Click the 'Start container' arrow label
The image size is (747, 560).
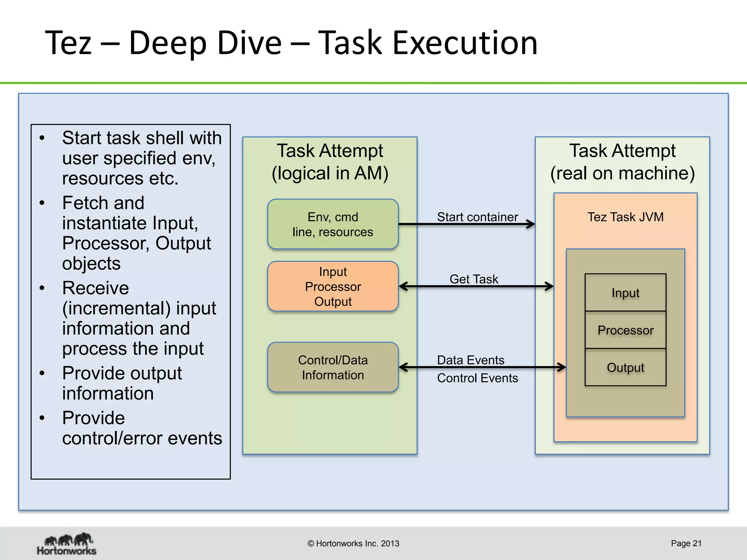[x=477, y=217]
